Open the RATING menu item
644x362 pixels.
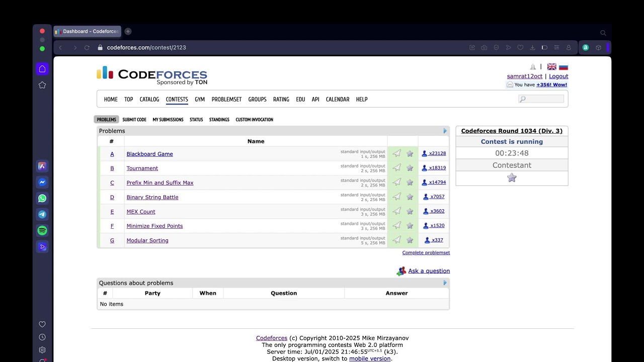[x=281, y=100]
